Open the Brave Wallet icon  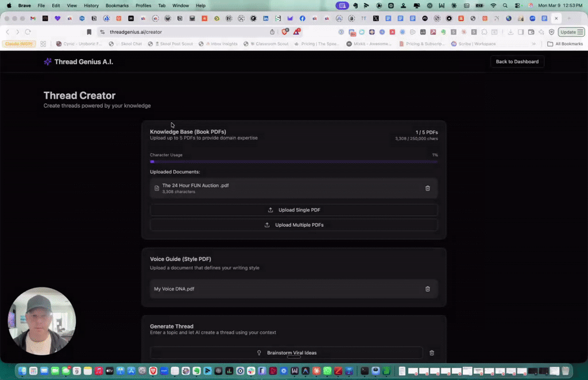tap(531, 32)
